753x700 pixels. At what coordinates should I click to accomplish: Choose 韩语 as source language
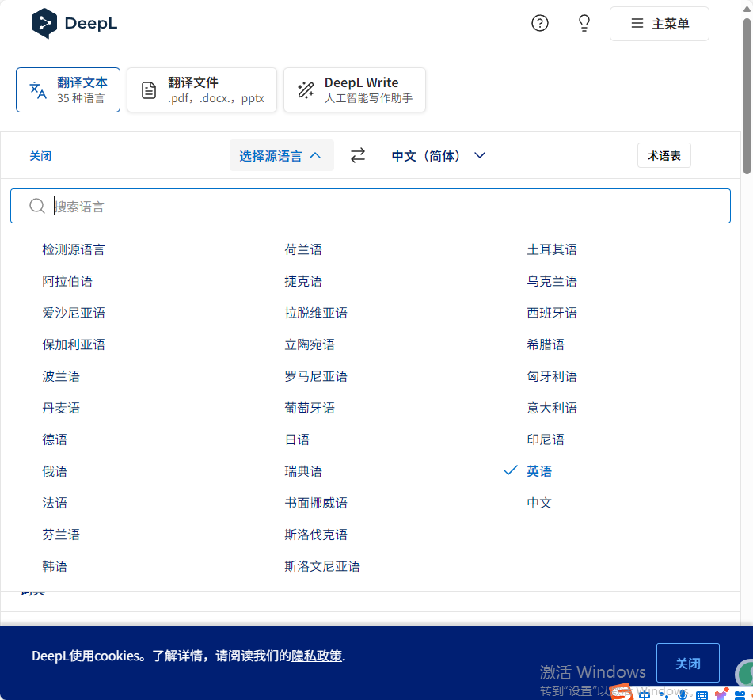55,566
